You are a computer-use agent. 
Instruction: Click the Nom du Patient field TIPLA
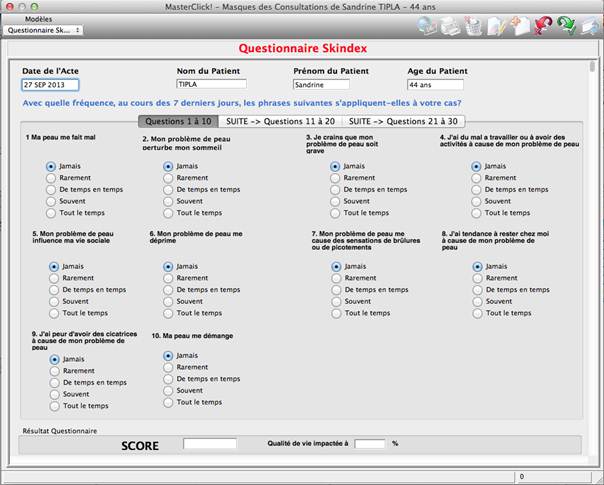(x=211, y=84)
